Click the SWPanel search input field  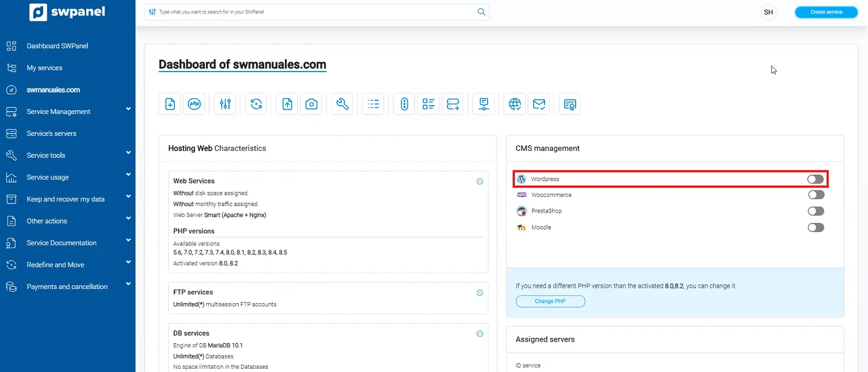tap(315, 12)
